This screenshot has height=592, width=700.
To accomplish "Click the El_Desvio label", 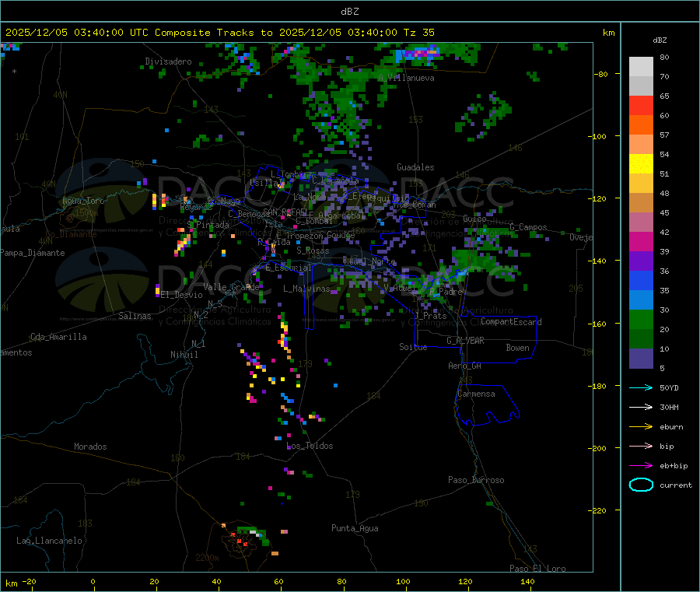I will pyautogui.click(x=181, y=295).
